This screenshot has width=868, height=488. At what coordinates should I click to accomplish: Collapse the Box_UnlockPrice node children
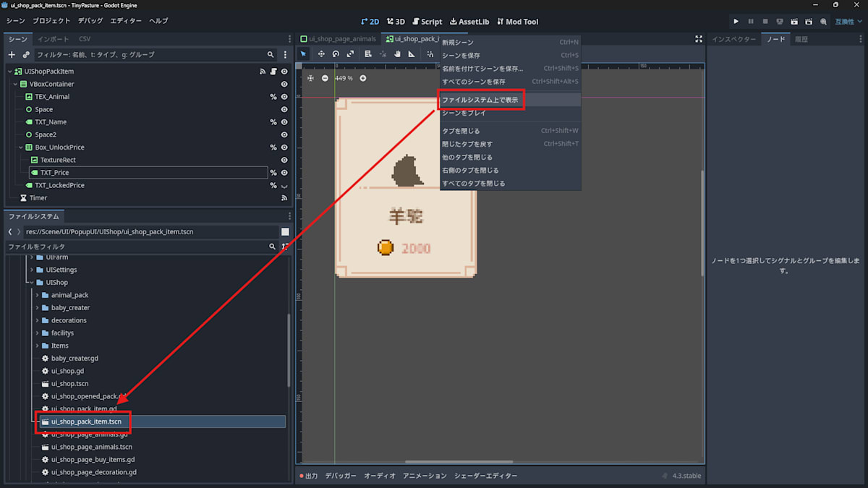click(20, 147)
